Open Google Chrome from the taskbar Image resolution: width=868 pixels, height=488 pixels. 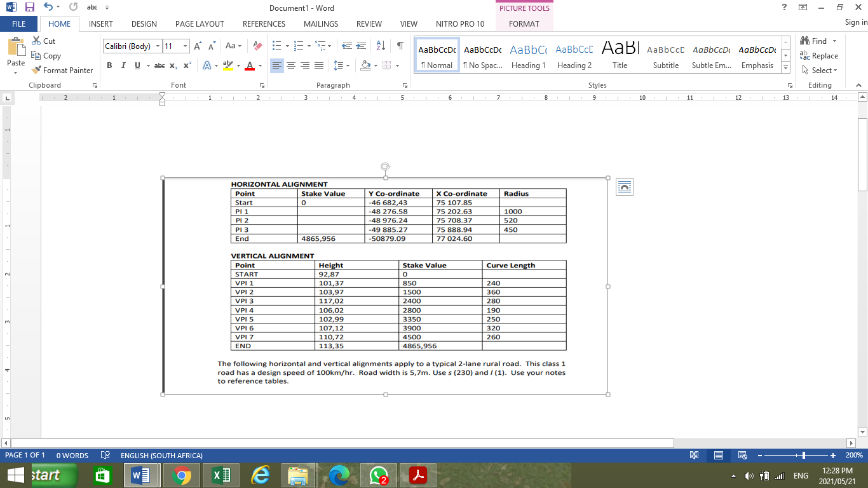181,475
